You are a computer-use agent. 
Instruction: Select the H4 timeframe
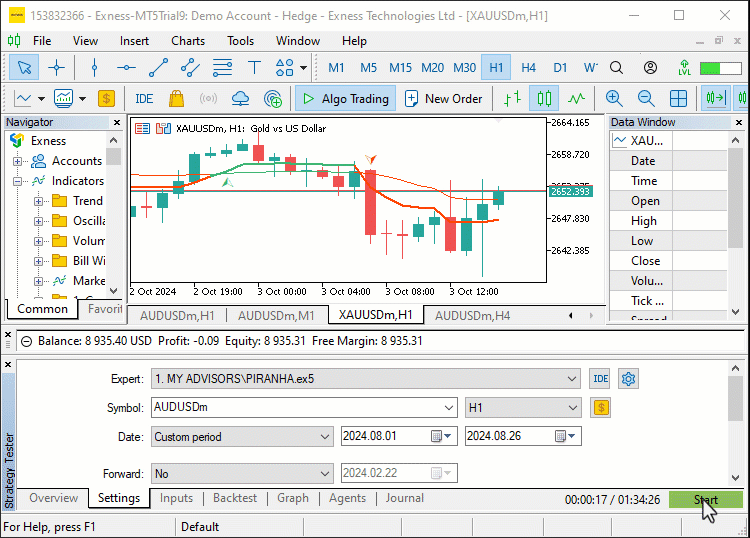528,68
